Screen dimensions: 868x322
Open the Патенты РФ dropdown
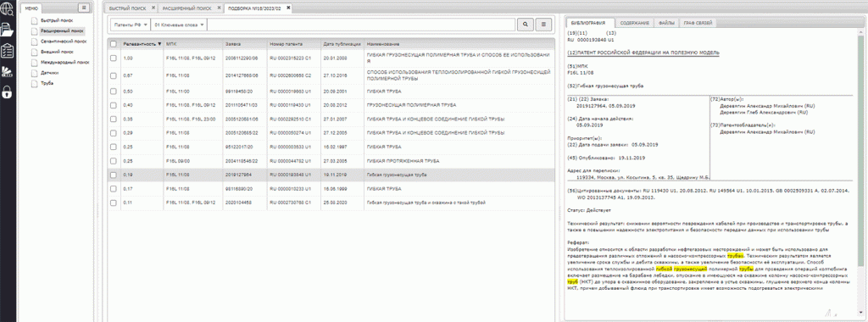[130, 25]
